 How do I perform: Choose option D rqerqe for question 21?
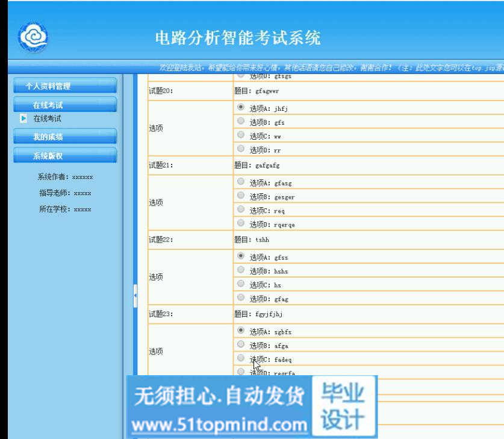point(241,223)
